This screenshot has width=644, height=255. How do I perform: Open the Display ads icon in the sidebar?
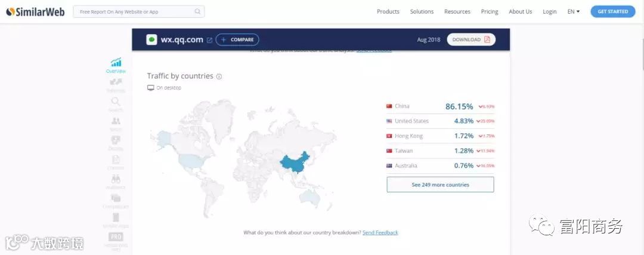[x=116, y=140]
